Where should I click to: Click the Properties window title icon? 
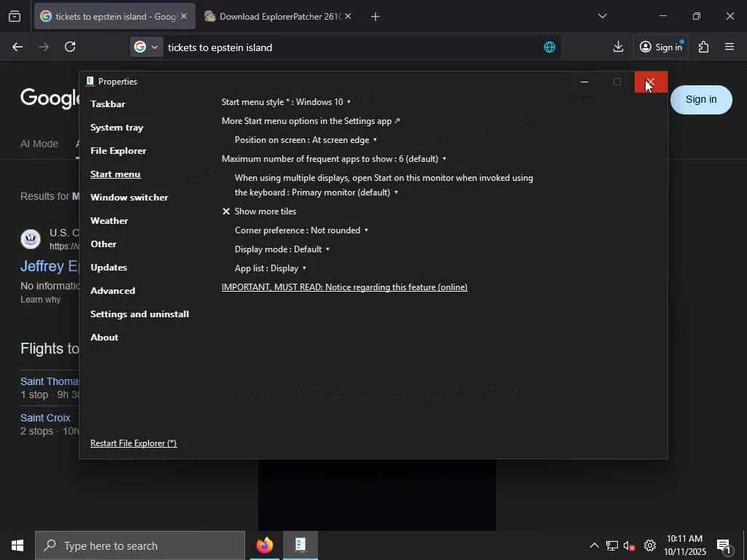[90, 82]
